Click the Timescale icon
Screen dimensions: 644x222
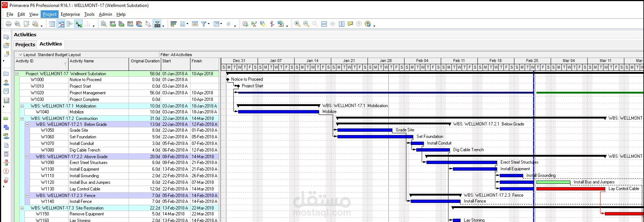[x=195, y=24]
